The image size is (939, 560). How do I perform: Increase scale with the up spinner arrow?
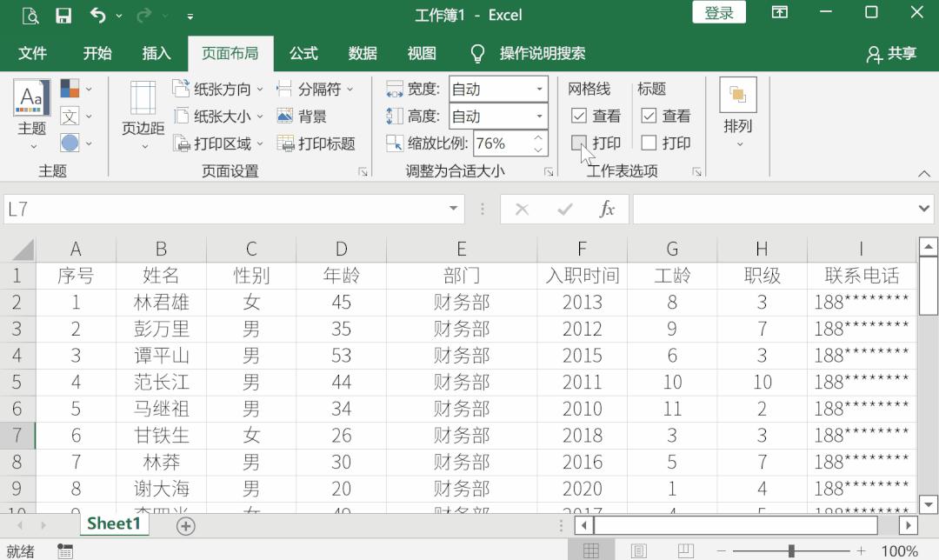click(x=539, y=137)
